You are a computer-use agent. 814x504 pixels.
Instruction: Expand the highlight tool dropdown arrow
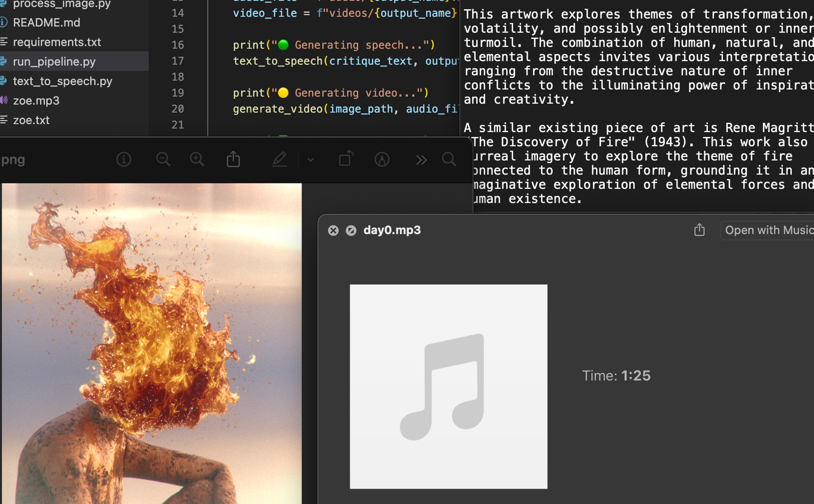[x=310, y=160]
